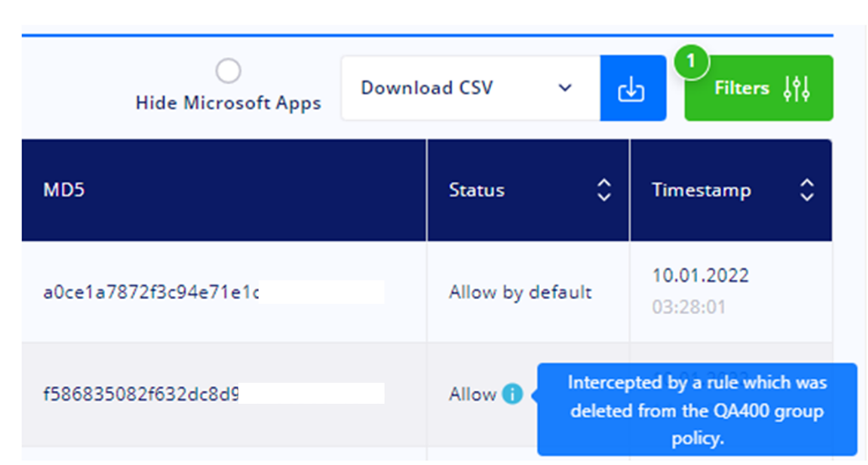Select the f586835082f632dc8d9 hash cell
Image resolution: width=868 pixels, height=465 pixels.
pos(224,394)
